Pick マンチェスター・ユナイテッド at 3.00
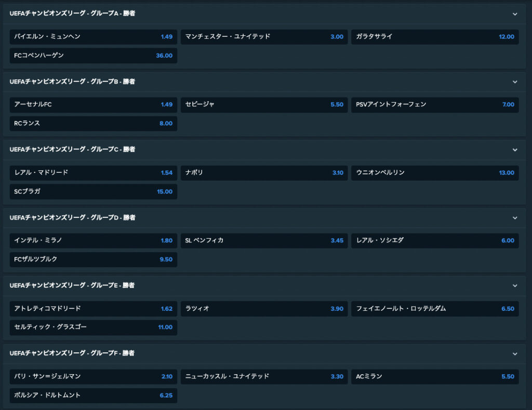The image size is (532, 410). point(264,37)
